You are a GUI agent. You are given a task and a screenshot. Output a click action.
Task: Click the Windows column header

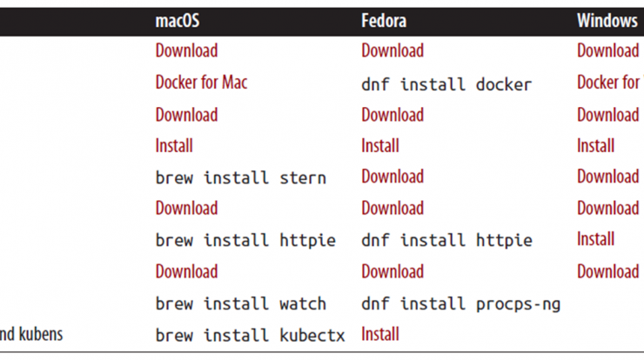pos(607,21)
